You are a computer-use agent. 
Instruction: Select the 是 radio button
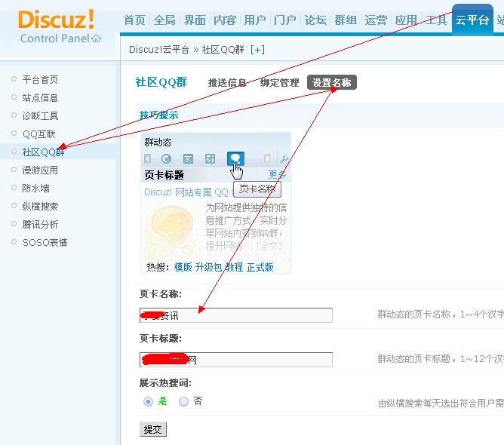tap(148, 401)
